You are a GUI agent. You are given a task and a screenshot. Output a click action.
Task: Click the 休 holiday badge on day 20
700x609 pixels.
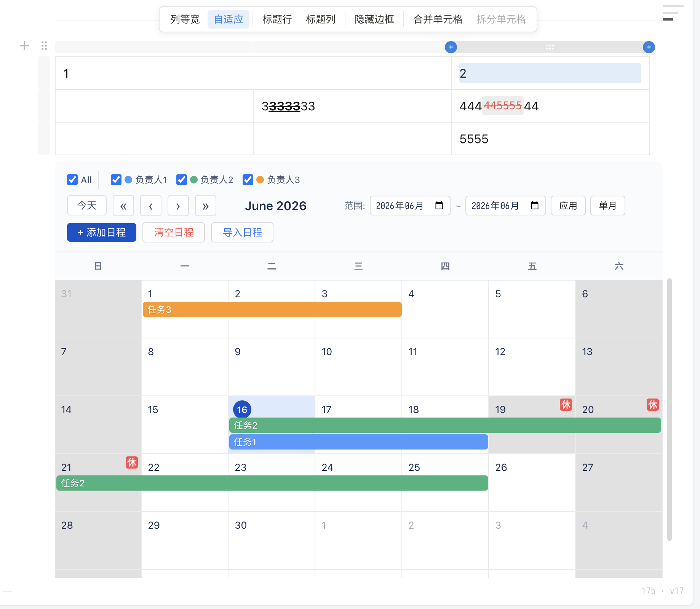[x=653, y=405]
